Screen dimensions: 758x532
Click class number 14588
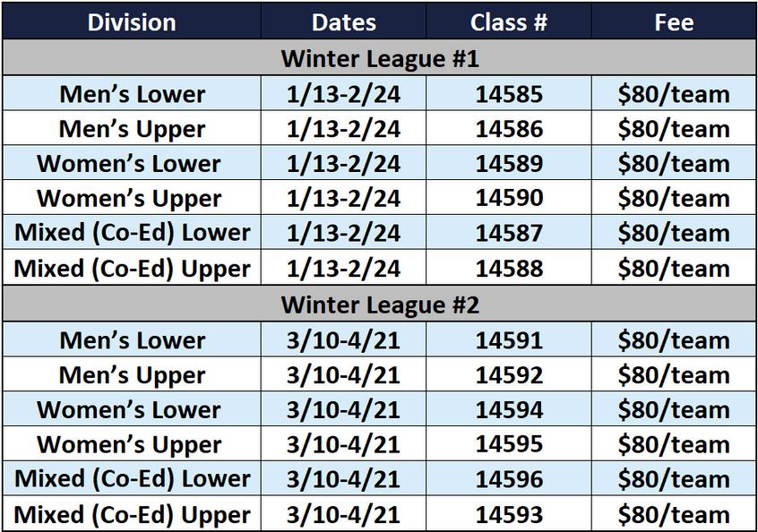pyautogui.click(x=509, y=268)
